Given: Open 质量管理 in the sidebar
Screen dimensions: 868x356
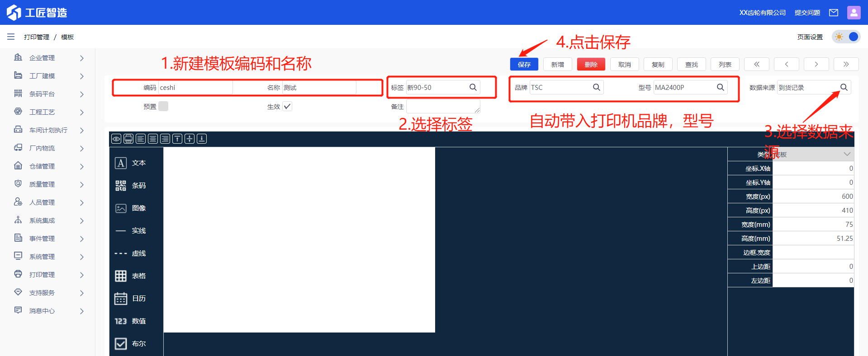Looking at the screenshot, I should pyautogui.click(x=49, y=184).
